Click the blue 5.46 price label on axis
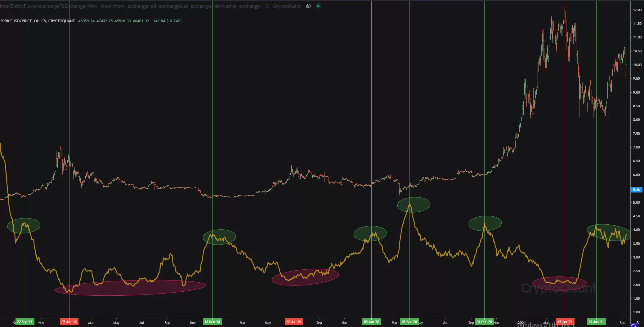The height and width of the screenshot is (327, 644). click(636, 190)
